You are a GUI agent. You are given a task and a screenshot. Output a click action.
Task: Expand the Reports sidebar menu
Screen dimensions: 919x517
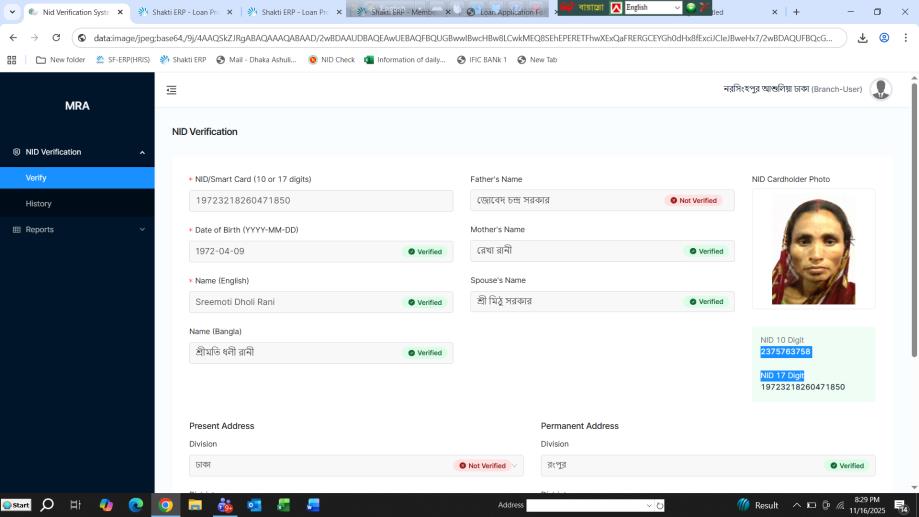coord(76,229)
